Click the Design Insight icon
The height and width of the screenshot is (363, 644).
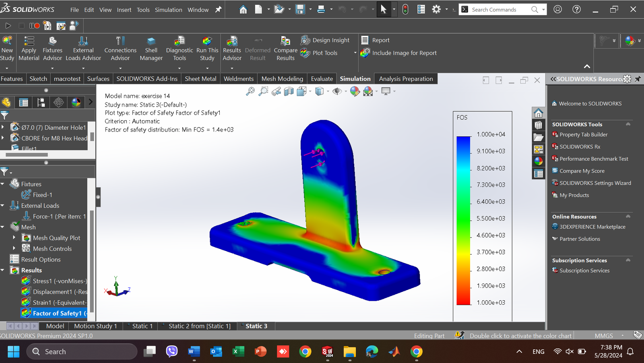coord(305,40)
